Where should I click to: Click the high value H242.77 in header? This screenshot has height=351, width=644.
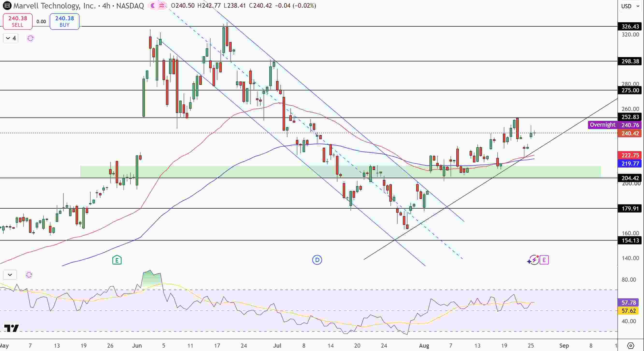(209, 6)
